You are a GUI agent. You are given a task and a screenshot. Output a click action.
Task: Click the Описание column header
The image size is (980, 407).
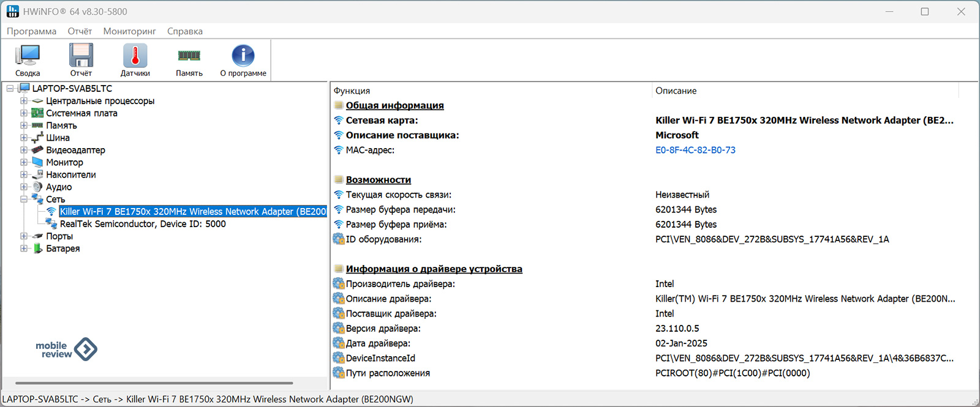pos(676,91)
